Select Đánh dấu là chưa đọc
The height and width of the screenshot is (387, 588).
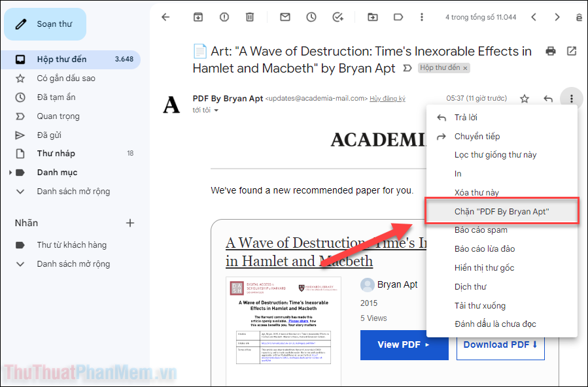502,324
